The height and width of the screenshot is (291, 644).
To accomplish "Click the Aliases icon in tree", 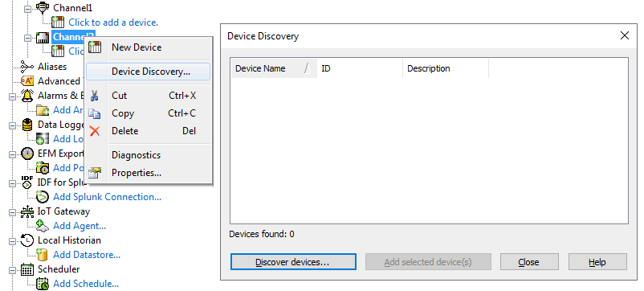I will (x=27, y=67).
